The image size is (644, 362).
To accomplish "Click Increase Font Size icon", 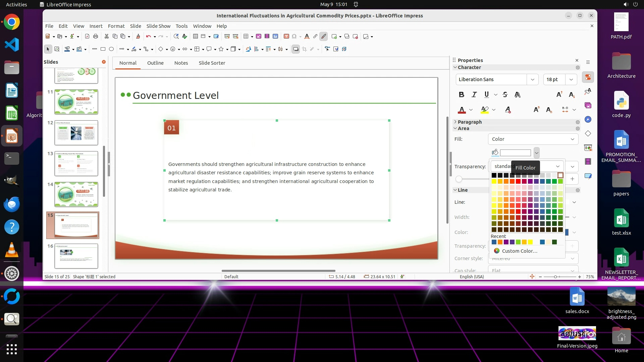I will coord(559,95).
